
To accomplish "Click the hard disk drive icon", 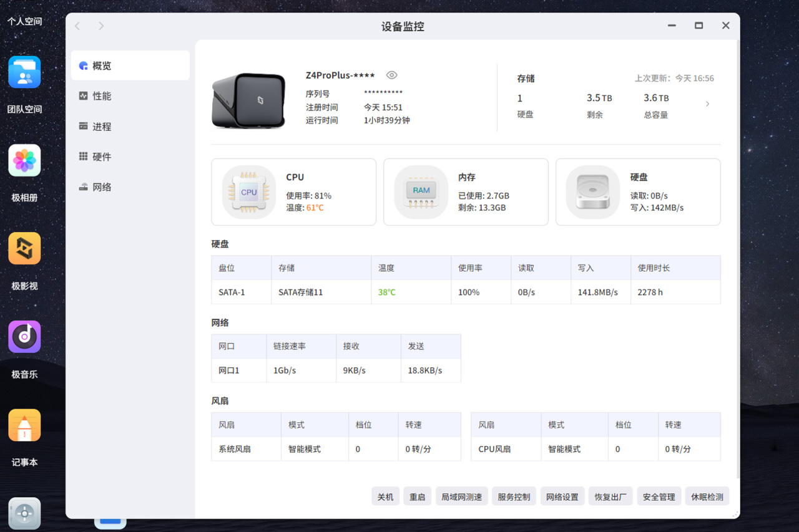I will [x=593, y=192].
